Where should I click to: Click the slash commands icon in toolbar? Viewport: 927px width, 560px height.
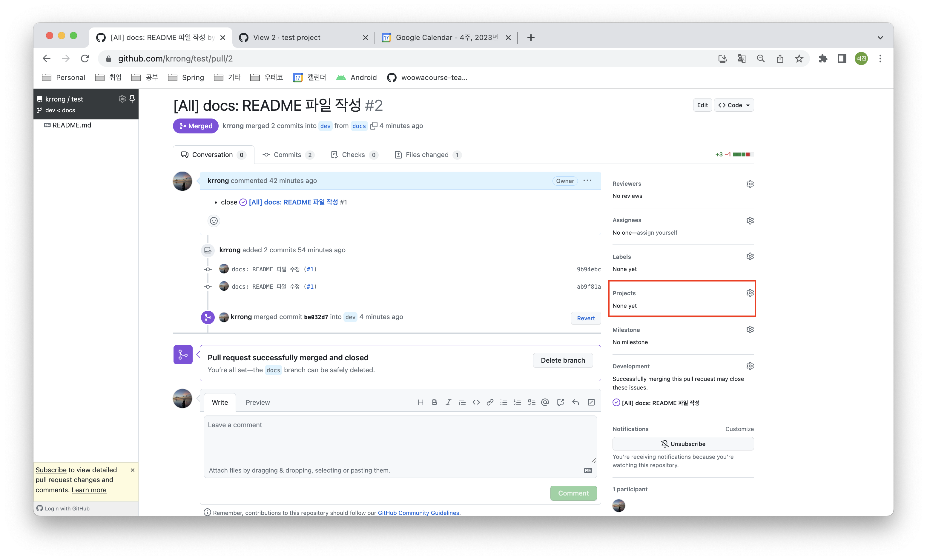[591, 402]
